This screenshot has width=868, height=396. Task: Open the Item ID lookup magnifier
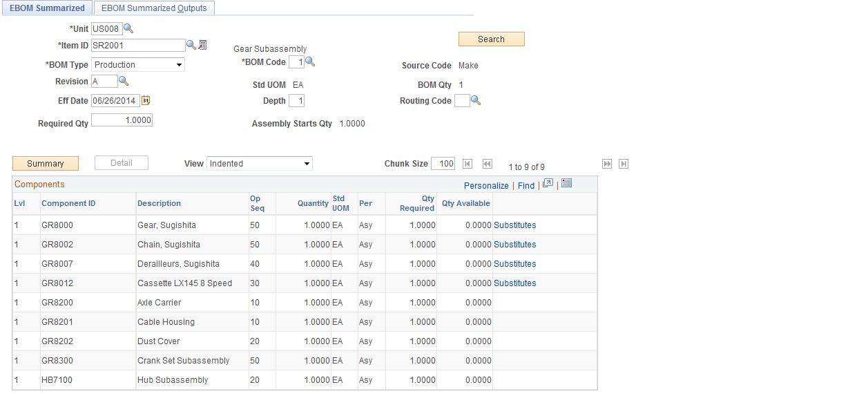point(191,45)
